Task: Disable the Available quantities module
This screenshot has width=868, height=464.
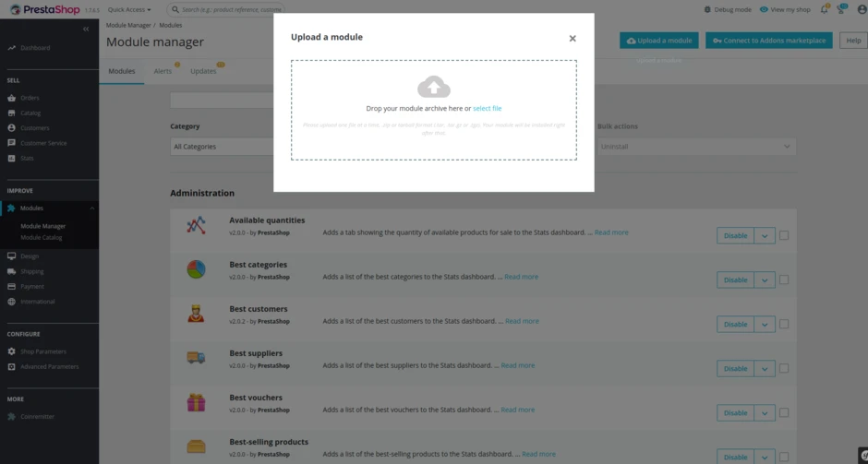Action: click(x=735, y=235)
